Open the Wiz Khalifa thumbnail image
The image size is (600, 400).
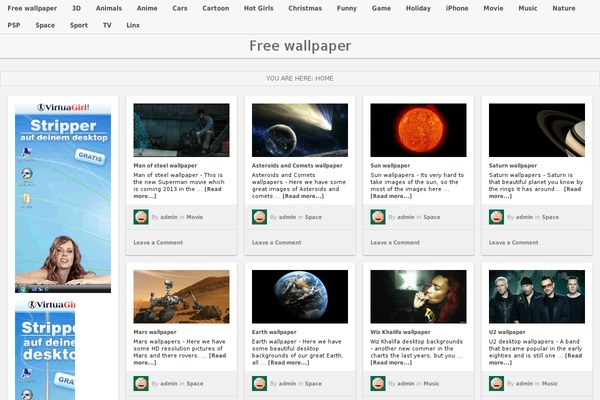[418, 297]
